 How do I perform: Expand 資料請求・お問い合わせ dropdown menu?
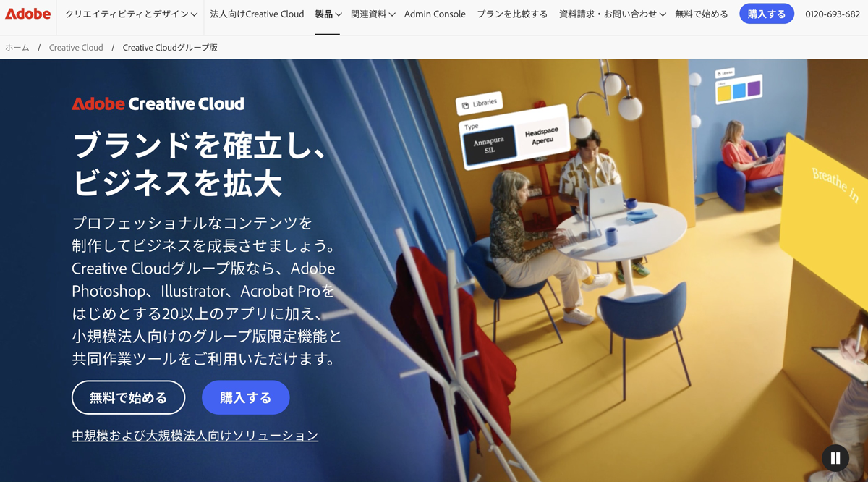(612, 14)
